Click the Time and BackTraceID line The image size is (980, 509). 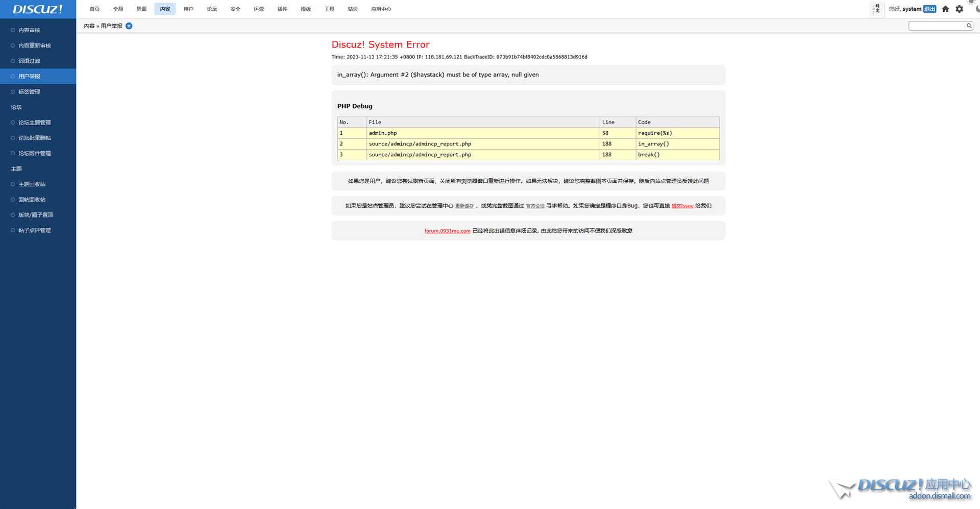[x=459, y=57]
